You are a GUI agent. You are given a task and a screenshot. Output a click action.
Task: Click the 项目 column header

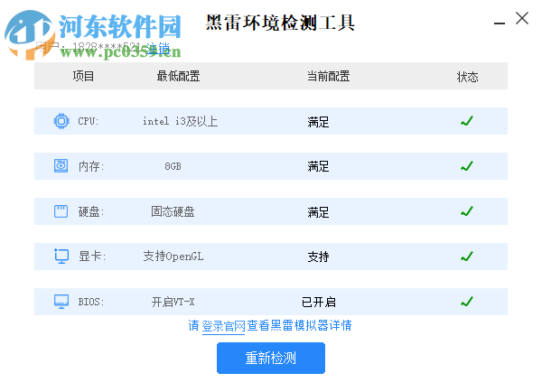(83, 76)
